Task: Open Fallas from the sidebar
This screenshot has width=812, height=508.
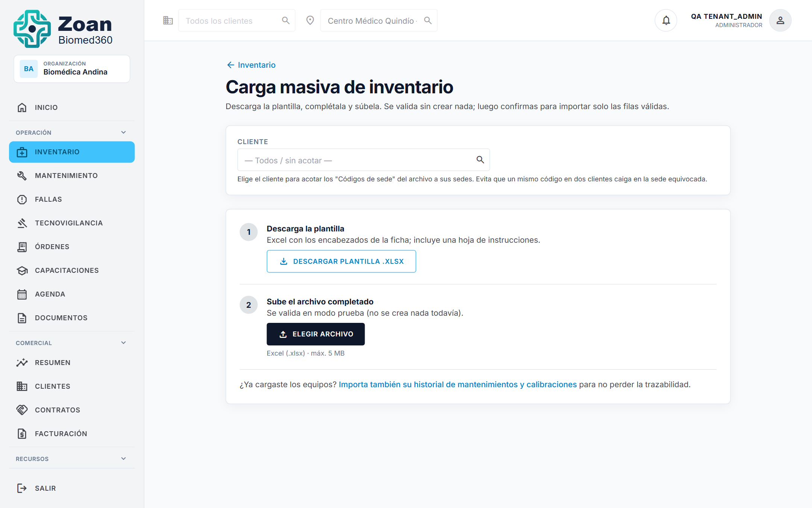Action: pos(72,199)
